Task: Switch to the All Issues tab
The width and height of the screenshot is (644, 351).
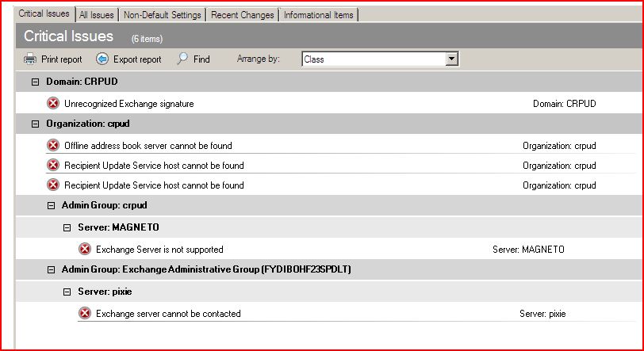Action: coord(97,15)
